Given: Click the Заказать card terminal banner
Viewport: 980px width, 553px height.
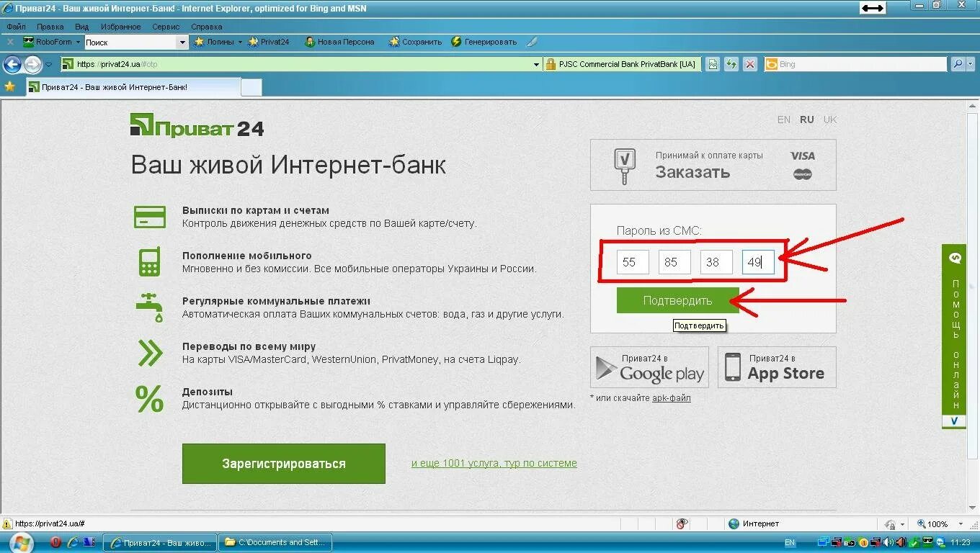Looking at the screenshot, I should click(x=713, y=165).
